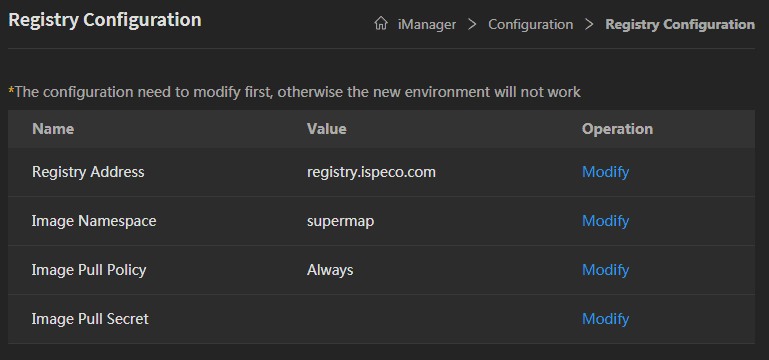Go to Configuration breadcrumb

tap(530, 24)
